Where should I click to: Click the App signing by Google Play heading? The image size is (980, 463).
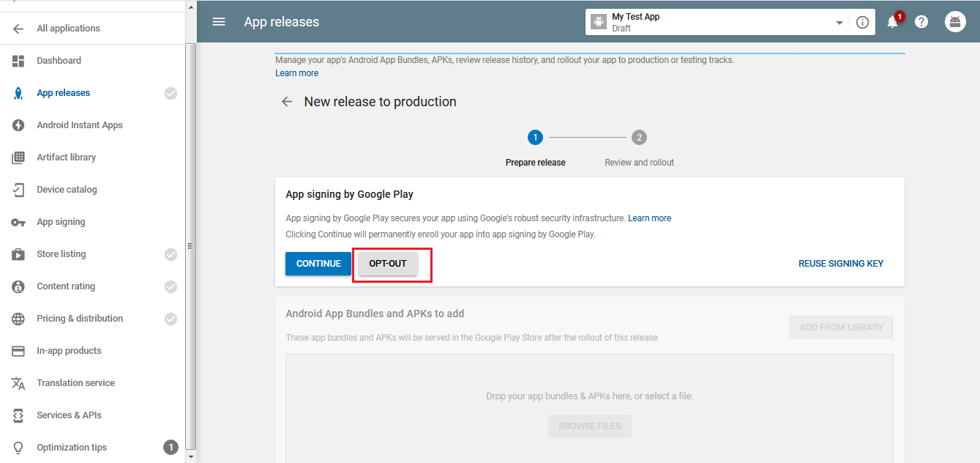(349, 195)
